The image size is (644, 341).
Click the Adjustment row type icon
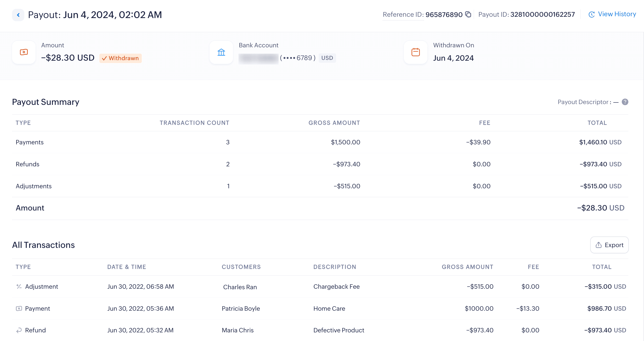point(19,287)
